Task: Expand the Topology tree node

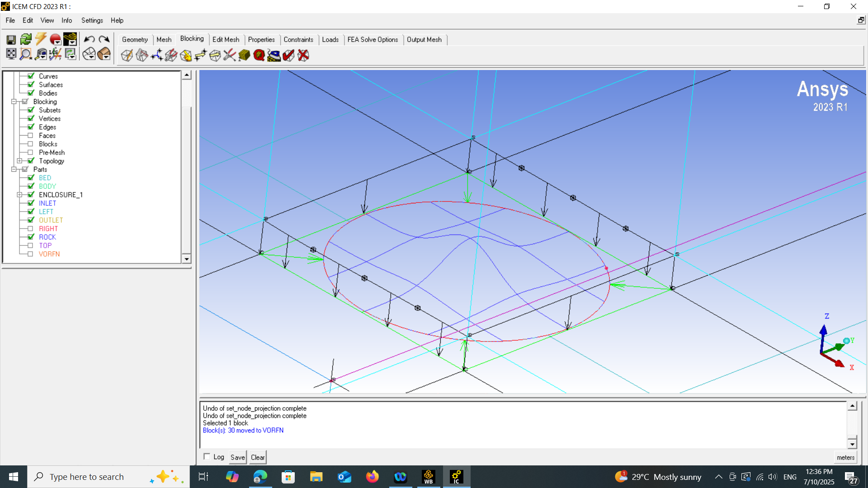Action: [x=19, y=161]
